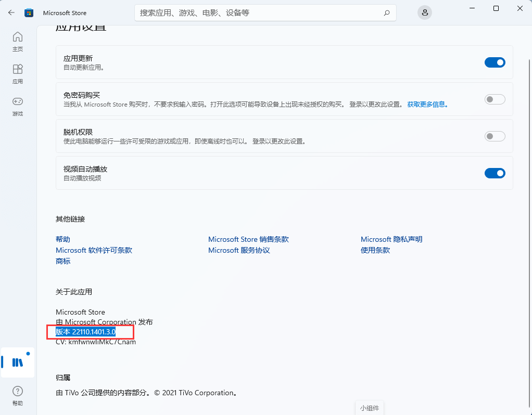Open Microsoft Store 销售条款 link
The image size is (532, 415).
(248, 239)
